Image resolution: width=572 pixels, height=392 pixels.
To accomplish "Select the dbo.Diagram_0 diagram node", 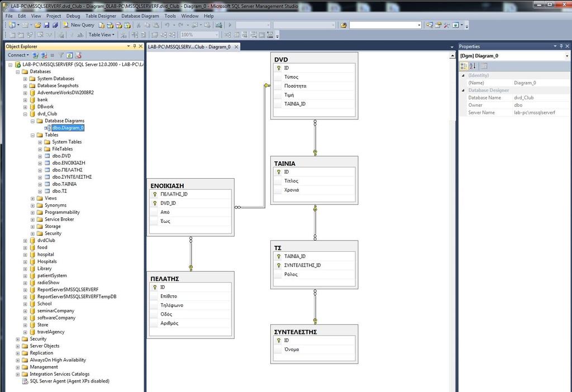I will (x=68, y=128).
